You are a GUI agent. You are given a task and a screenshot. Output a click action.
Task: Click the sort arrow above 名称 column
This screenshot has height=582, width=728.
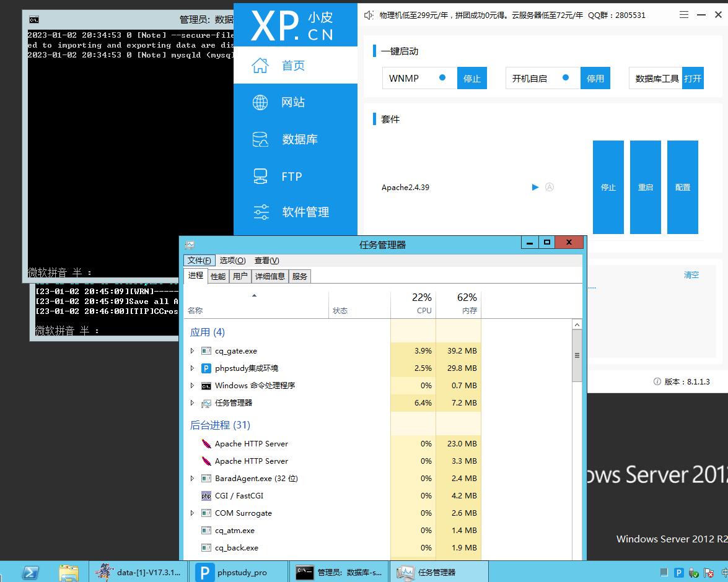(254, 295)
